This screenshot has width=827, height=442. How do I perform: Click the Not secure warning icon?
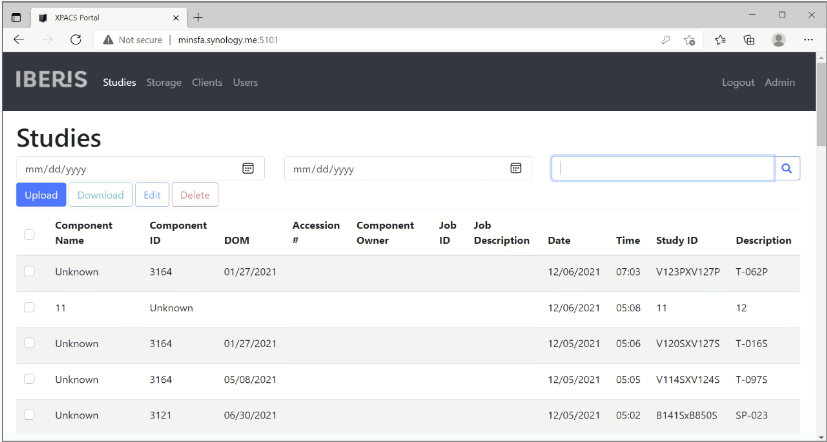(108, 40)
